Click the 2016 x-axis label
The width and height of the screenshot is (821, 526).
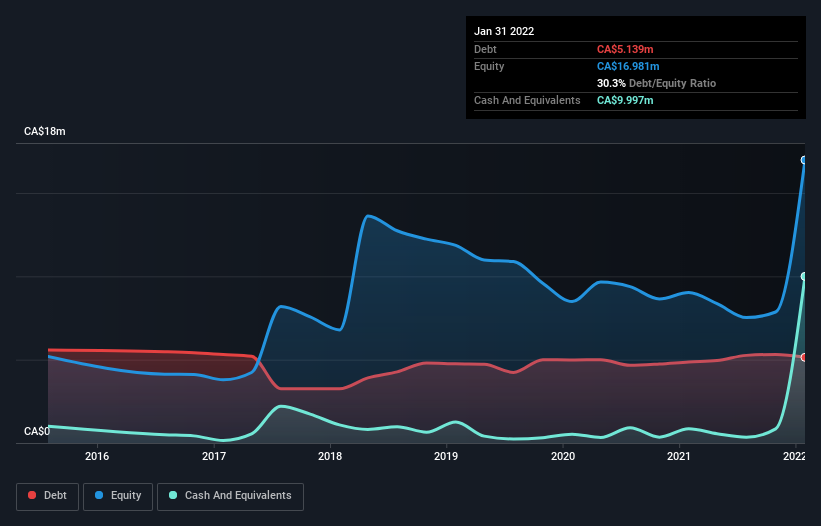pos(97,456)
